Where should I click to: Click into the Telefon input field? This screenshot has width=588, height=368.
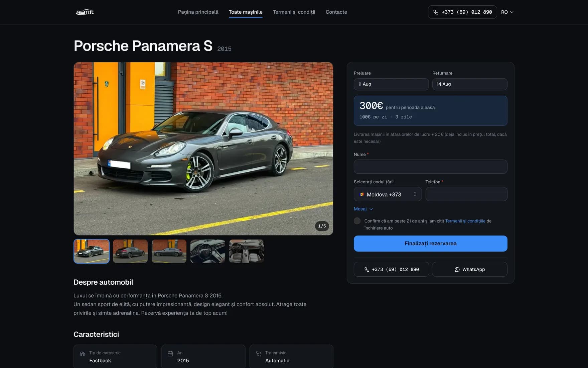tap(466, 194)
